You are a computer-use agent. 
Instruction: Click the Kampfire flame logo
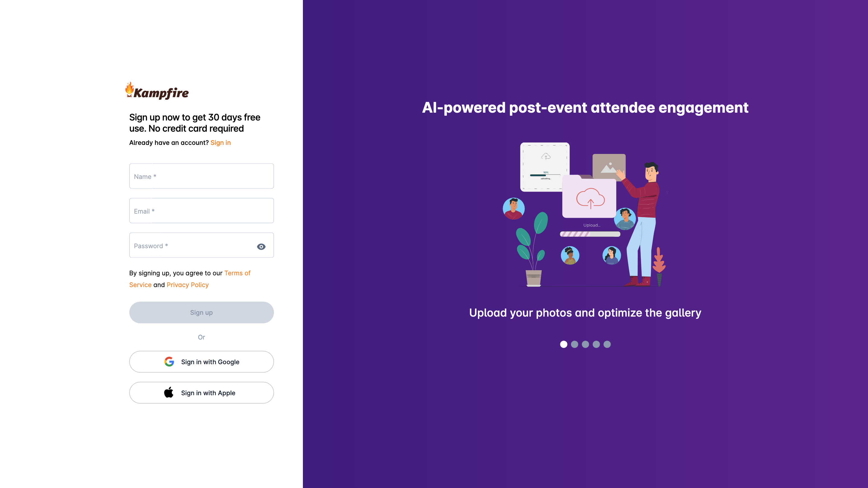[x=129, y=89]
